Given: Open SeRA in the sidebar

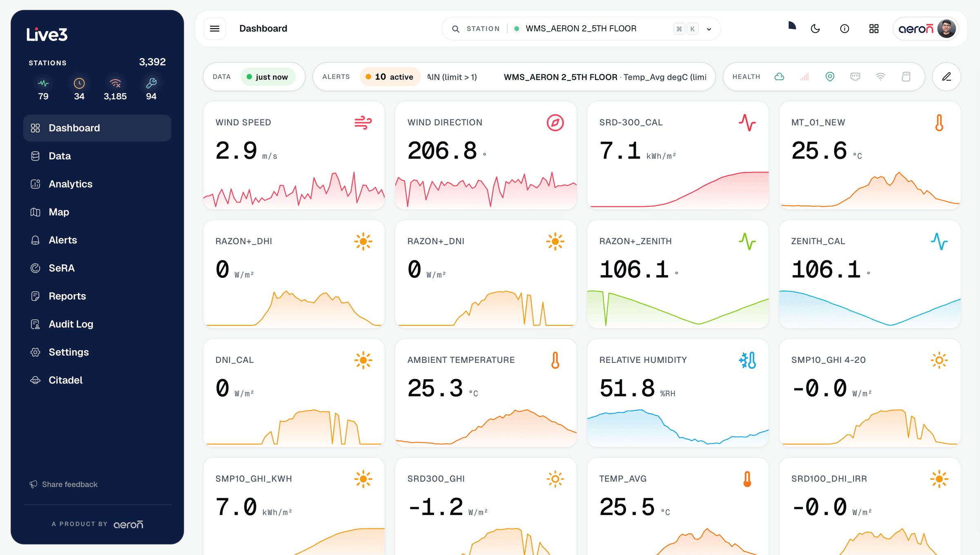Looking at the screenshot, I should 97,268.
